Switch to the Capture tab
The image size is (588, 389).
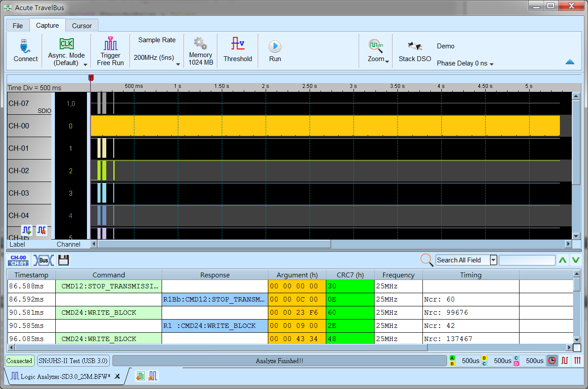tap(47, 25)
